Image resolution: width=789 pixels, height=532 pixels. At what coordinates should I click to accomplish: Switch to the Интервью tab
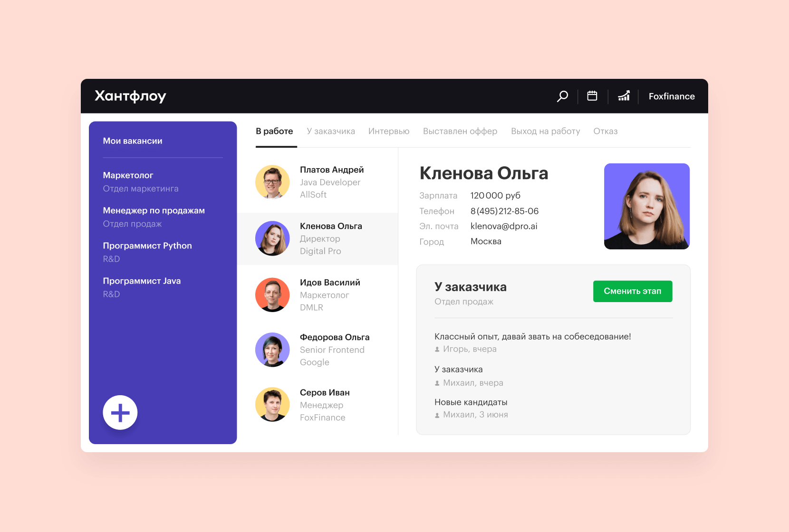[388, 131]
